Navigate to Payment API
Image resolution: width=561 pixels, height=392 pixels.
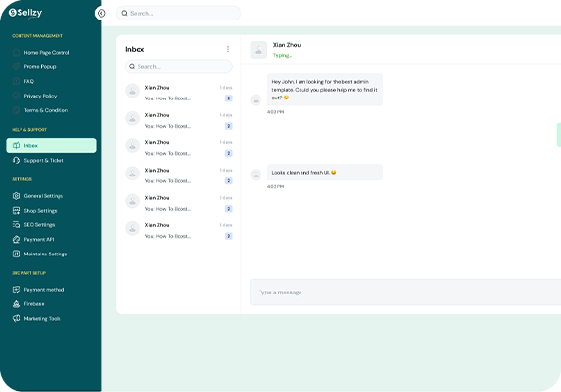coord(51,239)
